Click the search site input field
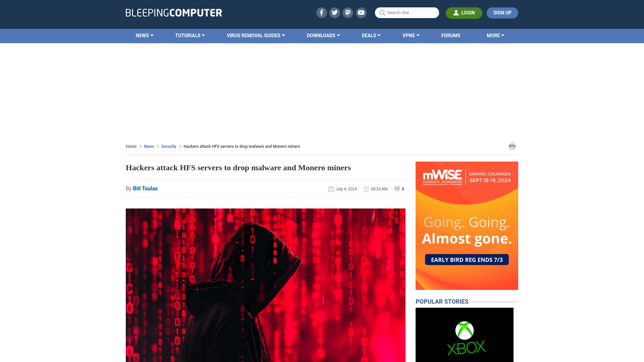 [407, 12]
